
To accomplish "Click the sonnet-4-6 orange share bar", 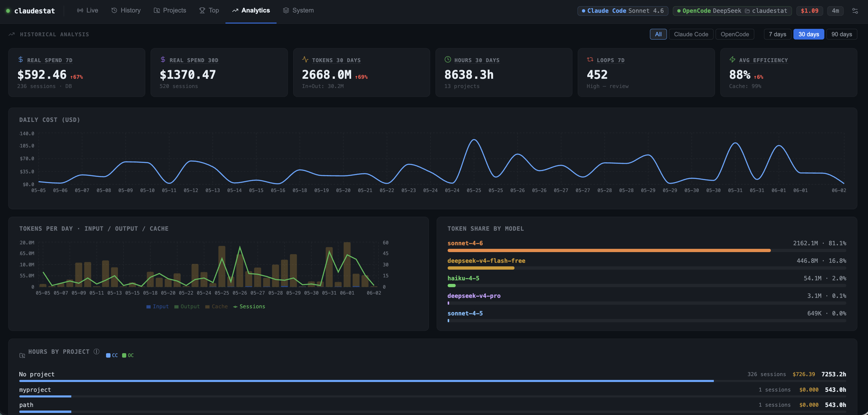I will pos(609,251).
